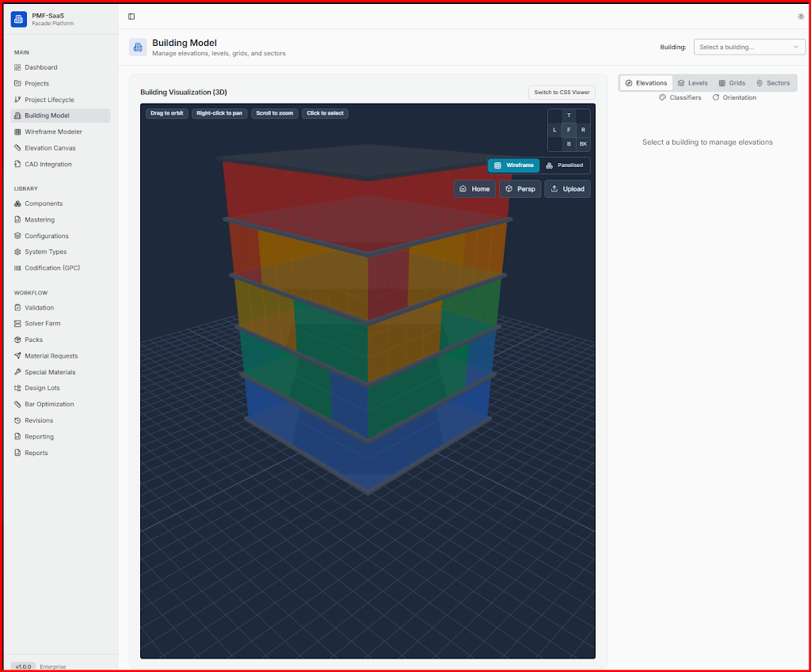Switch to the Sectors tab
Image resolution: width=811 pixels, height=672 pixels.
[x=773, y=83]
